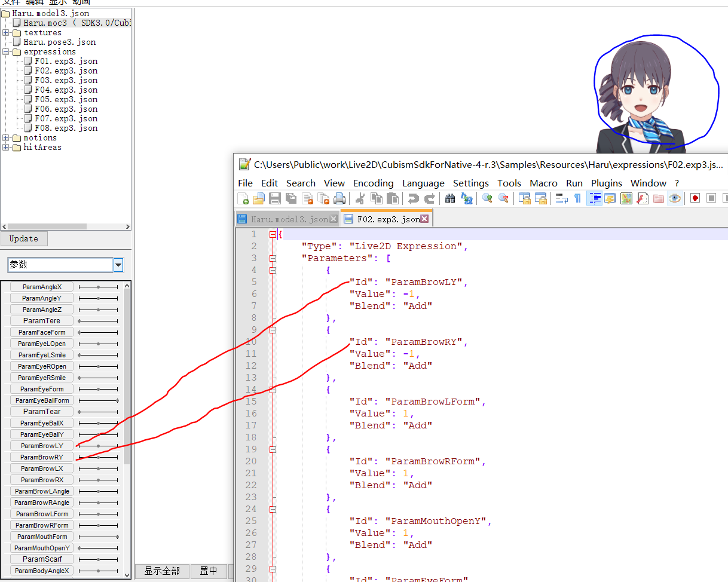Image resolution: width=728 pixels, height=582 pixels.
Task: Click the New file icon in Notepad++ toolbar
Action: [243, 198]
